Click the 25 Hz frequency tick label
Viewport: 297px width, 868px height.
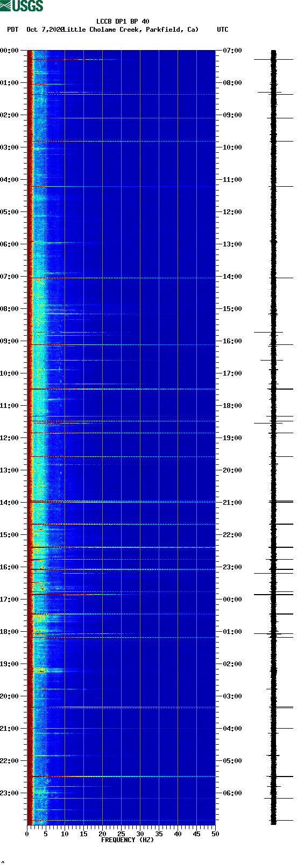(121, 834)
